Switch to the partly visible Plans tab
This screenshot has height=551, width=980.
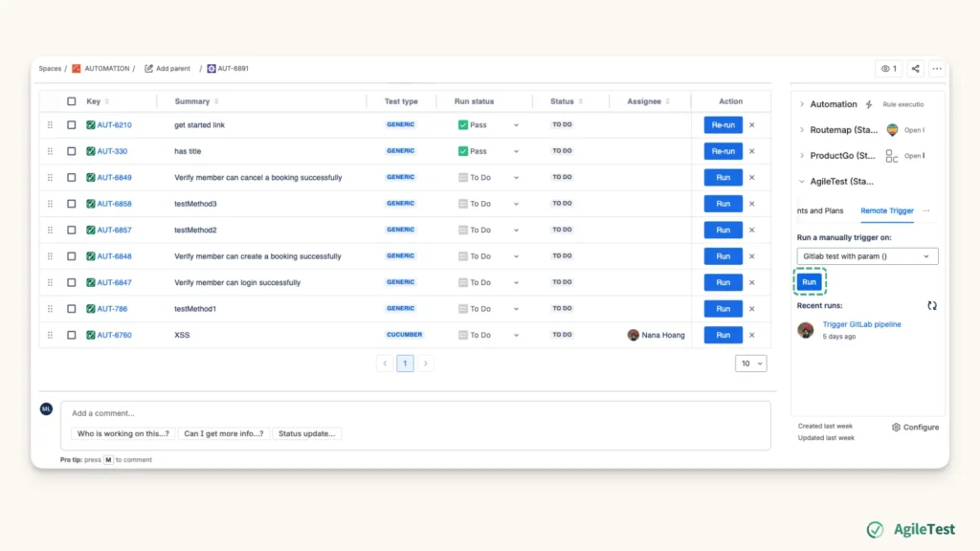tap(820, 211)
